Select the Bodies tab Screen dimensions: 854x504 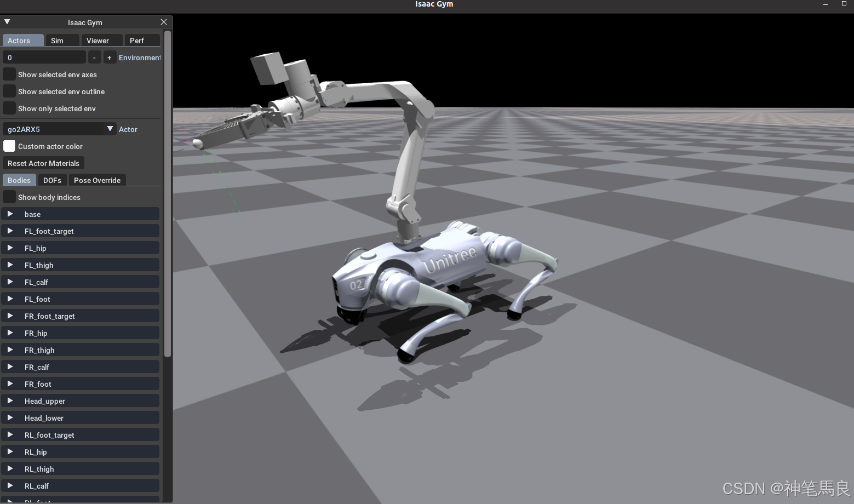click(19, 180)
